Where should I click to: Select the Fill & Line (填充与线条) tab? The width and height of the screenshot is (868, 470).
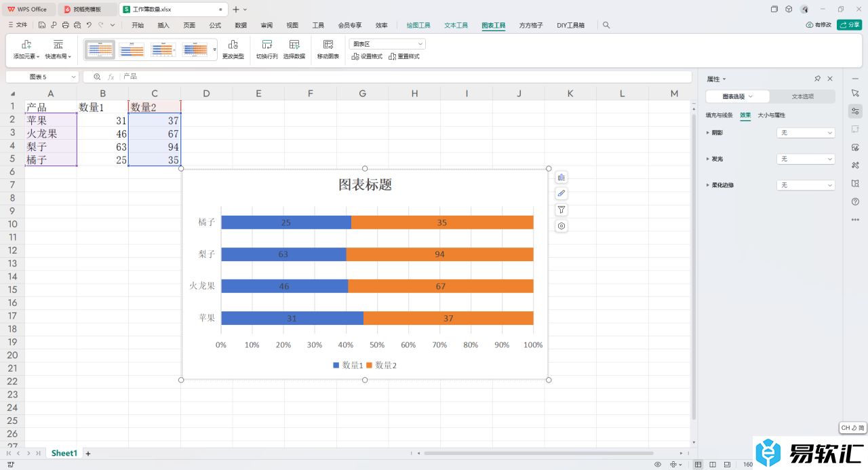click(719, 115)
